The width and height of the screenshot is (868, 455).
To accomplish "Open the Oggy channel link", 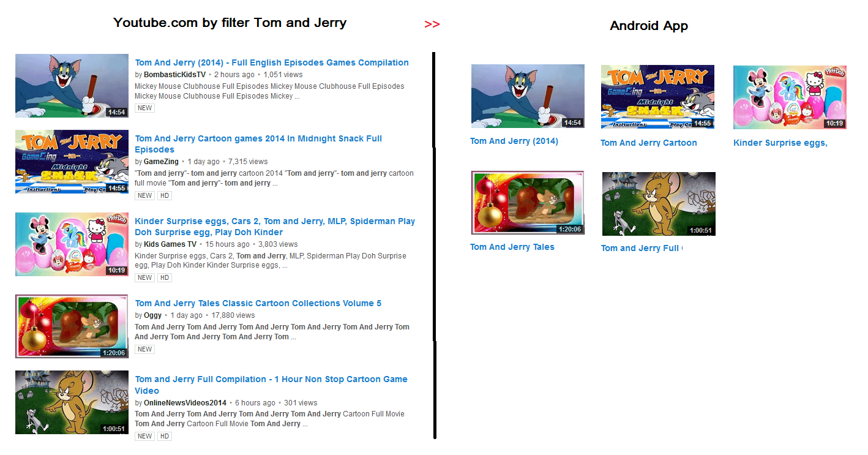I will pyautogui.click(x=153, y=315).
